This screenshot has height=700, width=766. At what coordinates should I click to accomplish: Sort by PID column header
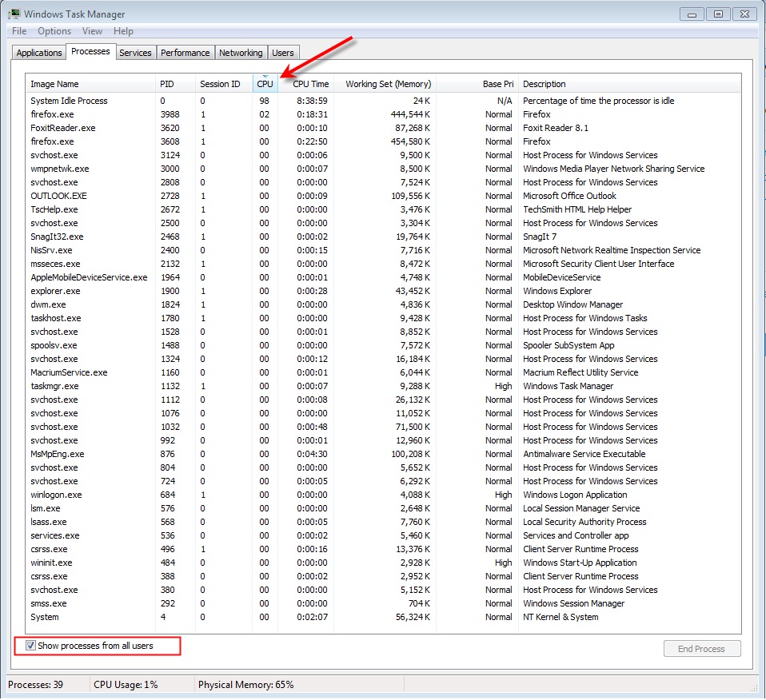coord(175,84)
